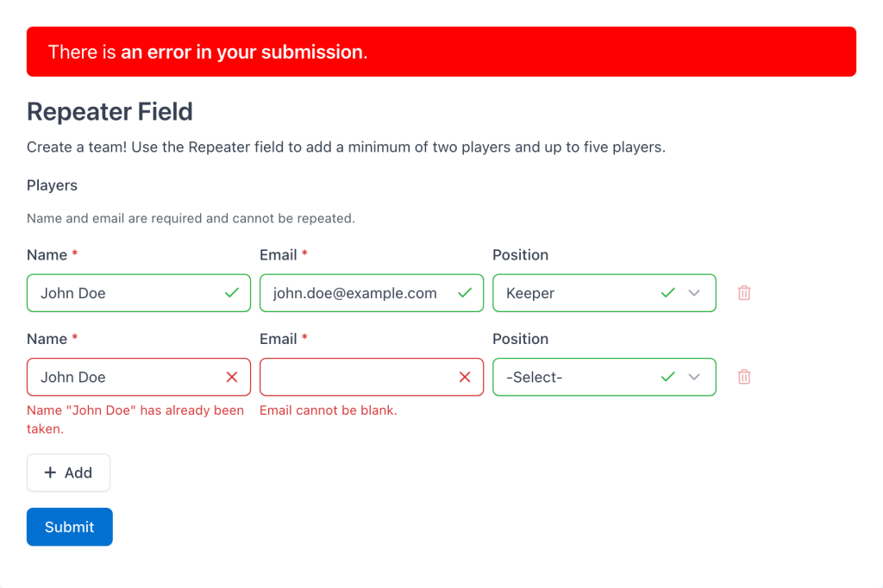Open the -Select- position dropdown
The height and width of the screenshot is (588, 883).
point(604,377)
